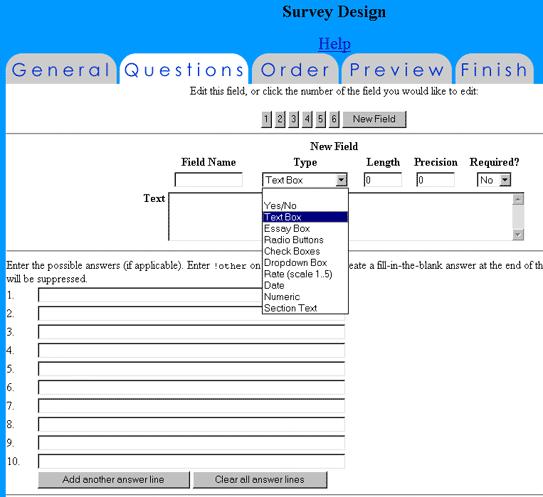
Task: Edit field number 2
Action: click(x=280, y=119)
